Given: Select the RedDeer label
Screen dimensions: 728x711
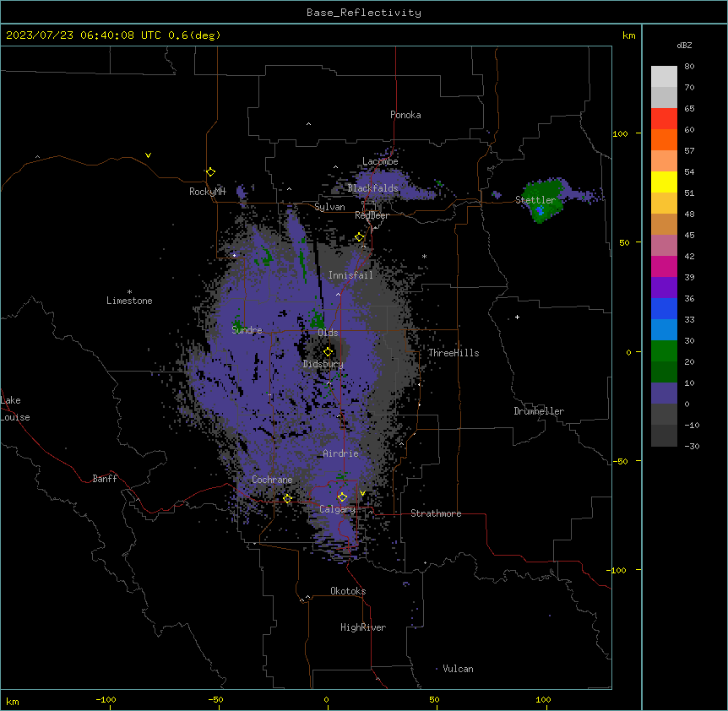Looking at the screenshot, I should pyautogui.click(x=372, y=215).
